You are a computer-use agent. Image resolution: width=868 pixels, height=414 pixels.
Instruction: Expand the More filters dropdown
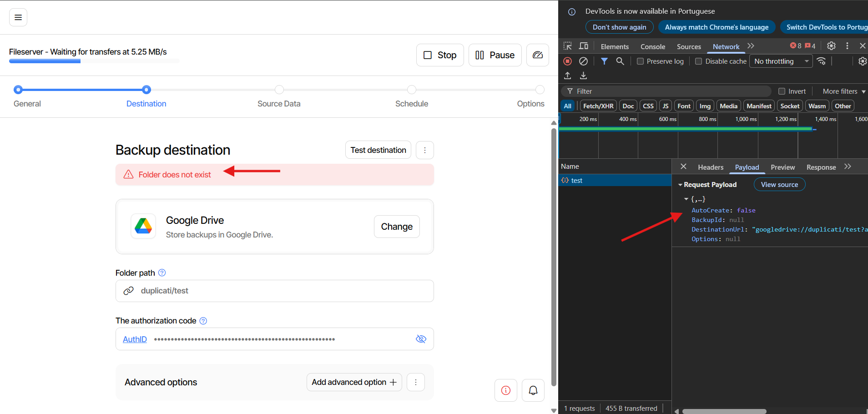click(843, 91)
